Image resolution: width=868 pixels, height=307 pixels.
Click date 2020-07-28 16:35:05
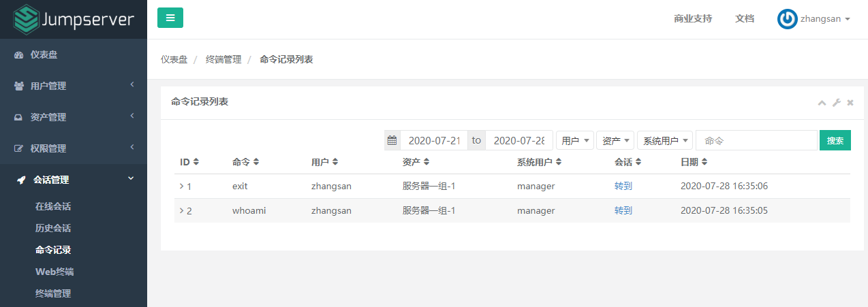(724, 210)
